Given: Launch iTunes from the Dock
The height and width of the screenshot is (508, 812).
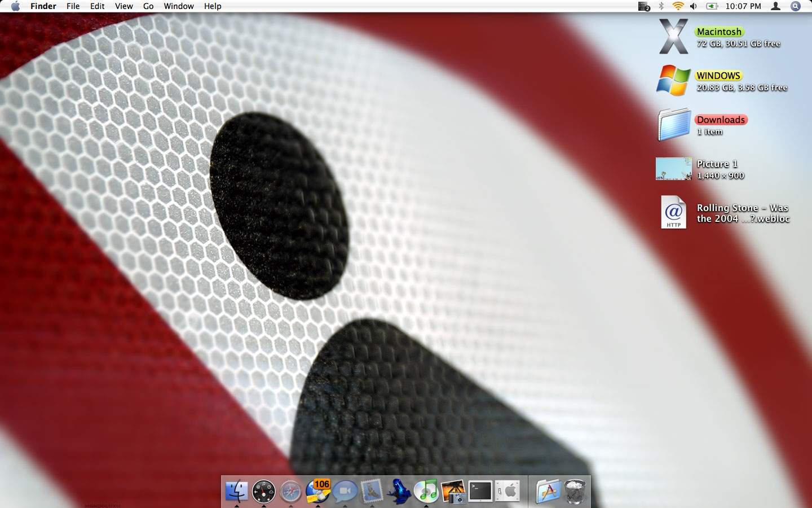Looking at the screenshot, I should coord(426,491).
